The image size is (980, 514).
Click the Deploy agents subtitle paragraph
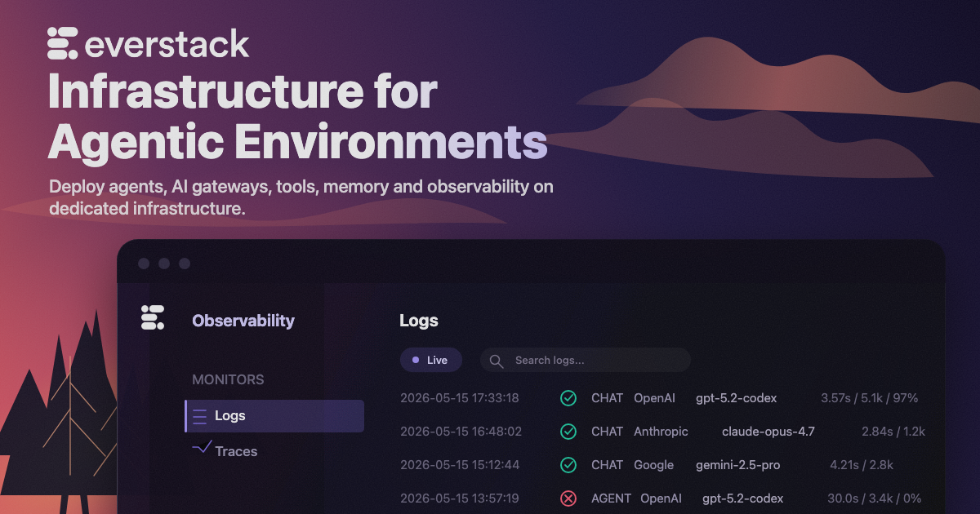[x=301, y=197]
